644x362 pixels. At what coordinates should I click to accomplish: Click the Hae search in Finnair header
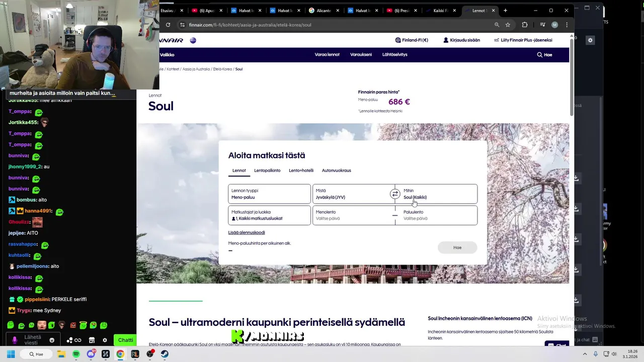click(544, 54)
